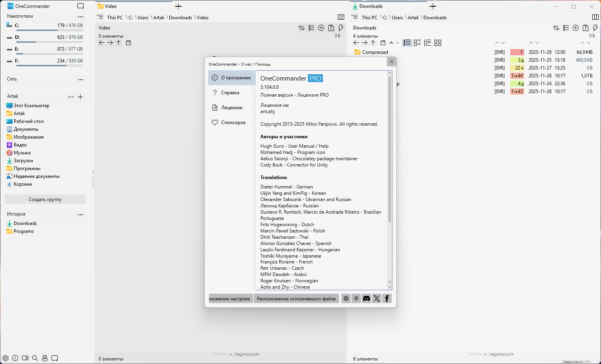Viewport: 601px width, 364px height.
Task: Toggle column layout icon in Video pane
Action: pyautogui.click(x=341, y=17)
